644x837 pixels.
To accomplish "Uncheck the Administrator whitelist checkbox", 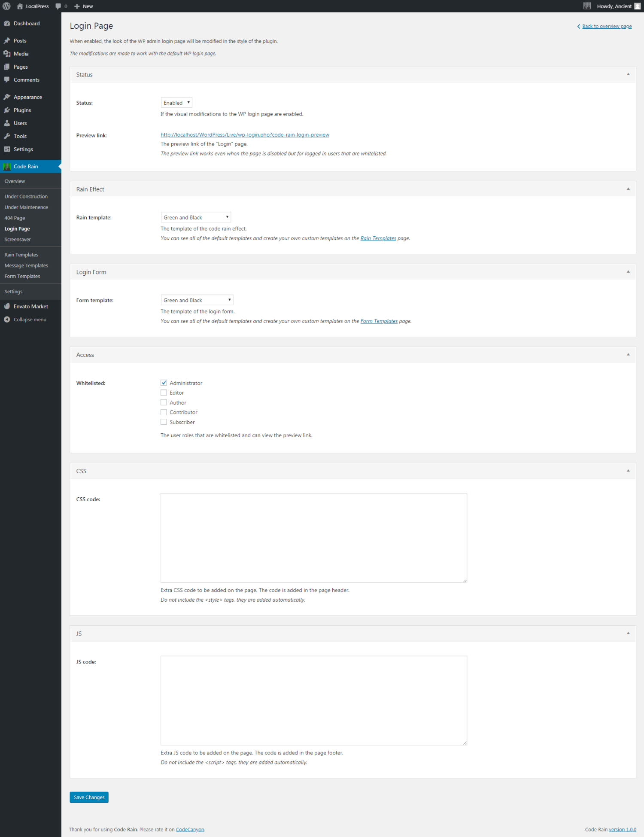I will point(164,383).
